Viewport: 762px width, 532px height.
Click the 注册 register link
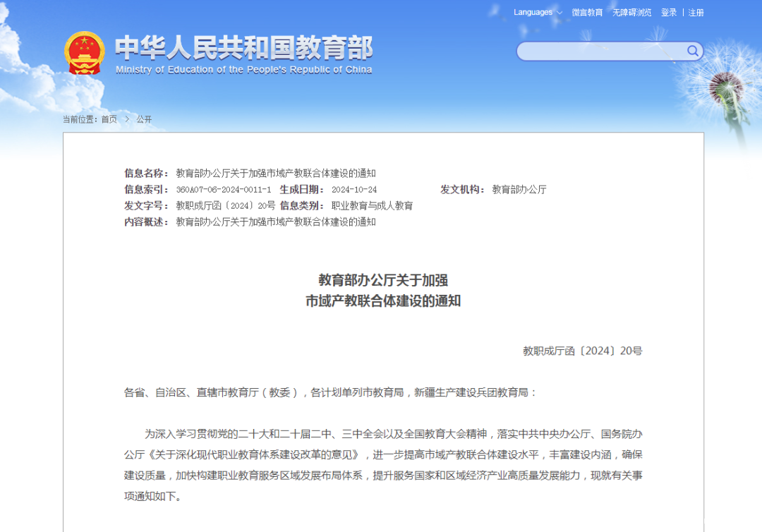click(696, 13)
